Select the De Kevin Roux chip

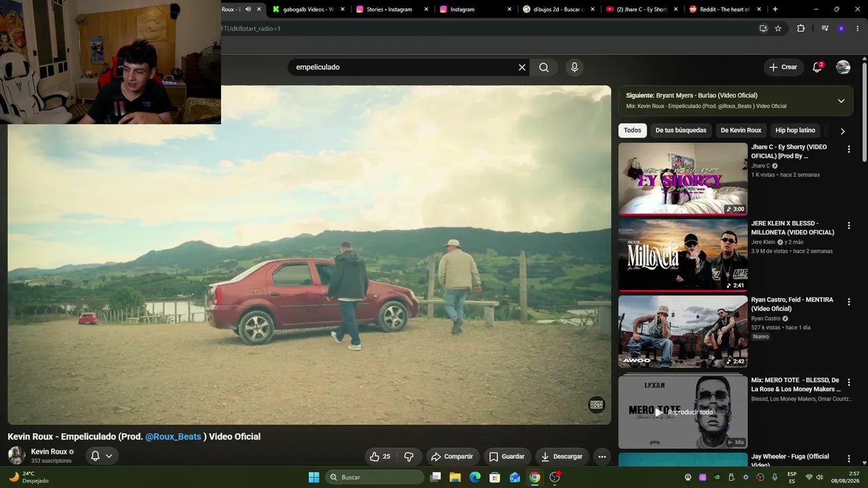[741, 130]
